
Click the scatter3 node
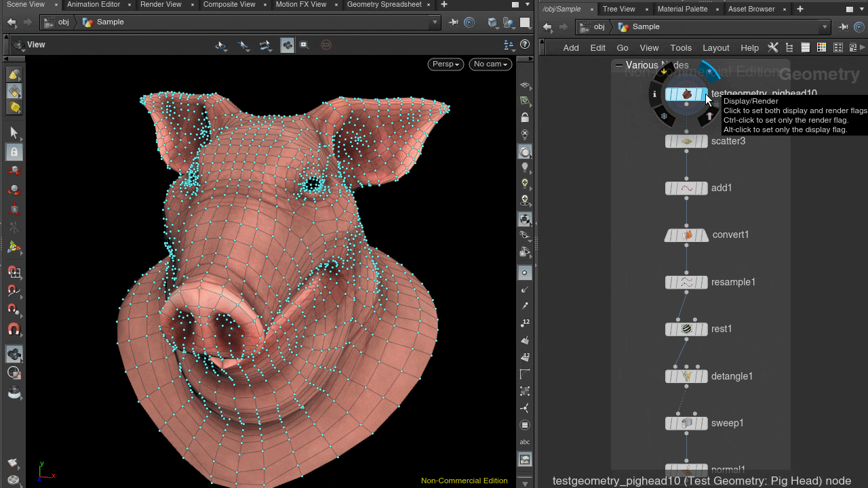tap(686, 142)
